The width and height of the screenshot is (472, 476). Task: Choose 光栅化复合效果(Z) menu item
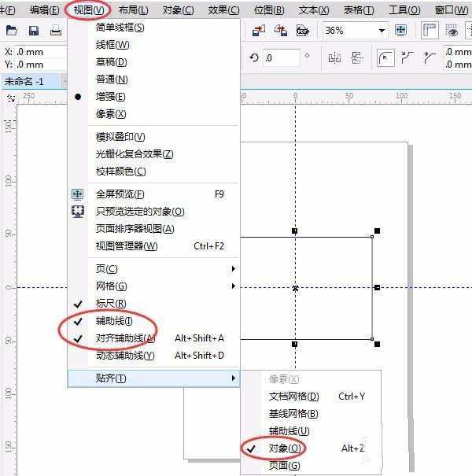coord(154,154)
